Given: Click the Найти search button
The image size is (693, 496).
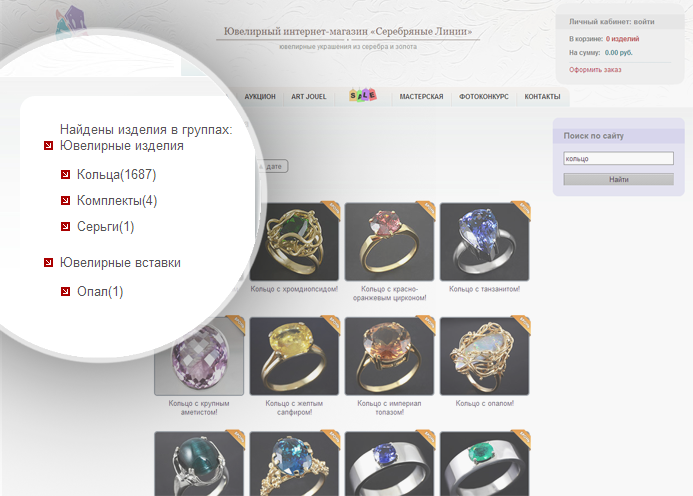Looking at the screenshot, I should 618,179.
